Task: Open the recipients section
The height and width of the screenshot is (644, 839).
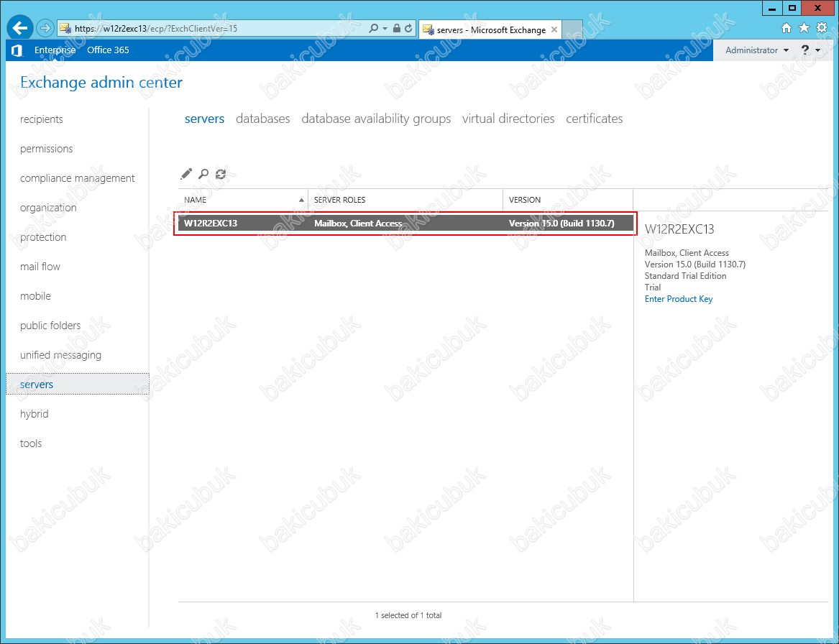Action: tap(41, 119)
